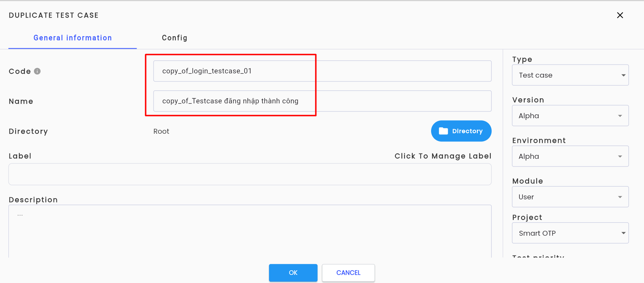The width and height of the screenshot is (644, 283).
Task: Expand the Version dropdown set to Alpha
Action: coord(570,116)
